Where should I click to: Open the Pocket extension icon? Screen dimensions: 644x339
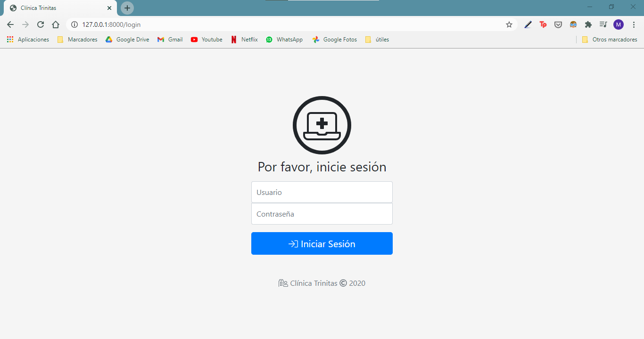click(558, 24)
